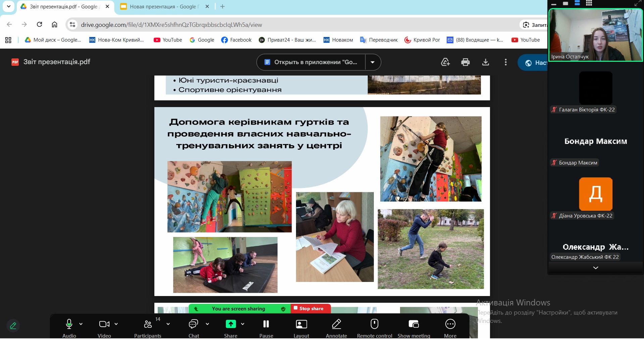
Task: Mute your microphone
Action: coord(69,324)
